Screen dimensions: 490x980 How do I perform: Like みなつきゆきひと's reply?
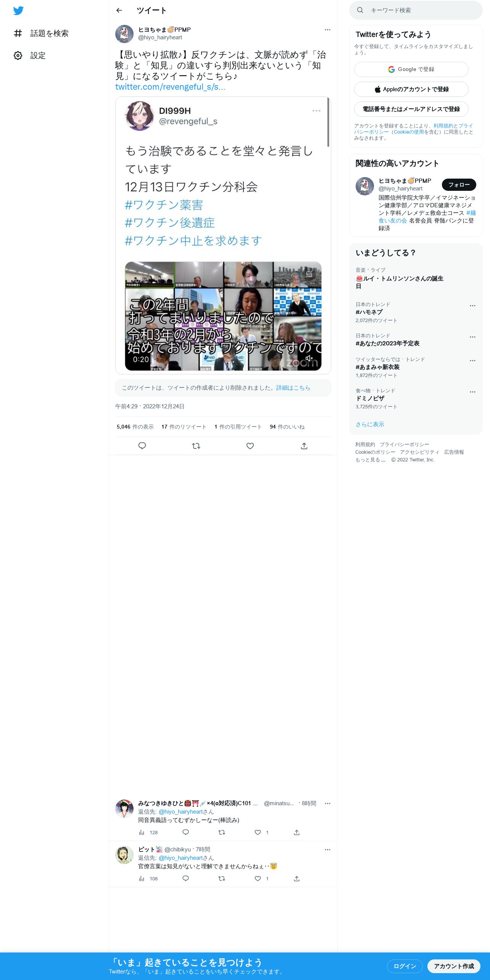[x=258, y=832]
